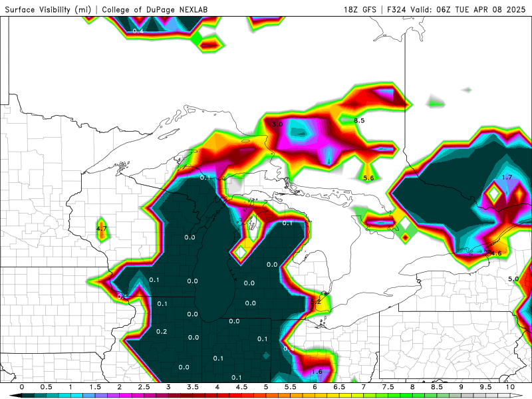Select the 0.2 visibility value on the map

(x=162, y=331)
